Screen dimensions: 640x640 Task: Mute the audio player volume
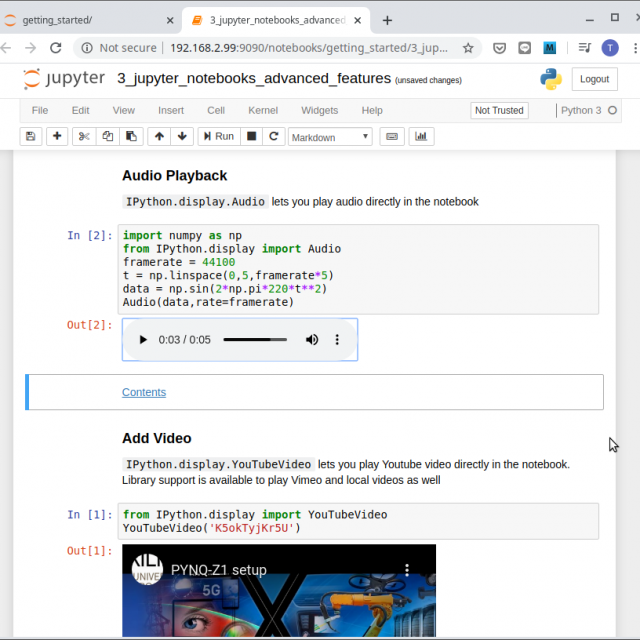(312, 340)
